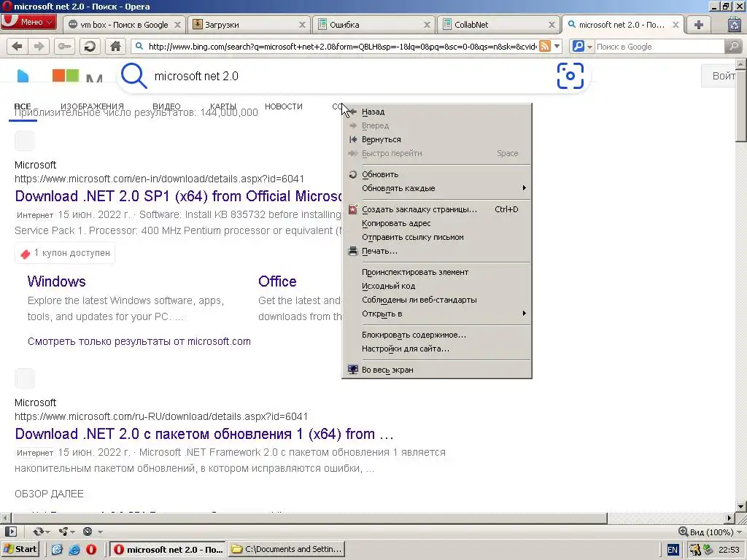Select the НОВОСТИ results tab

pos(284,106)
